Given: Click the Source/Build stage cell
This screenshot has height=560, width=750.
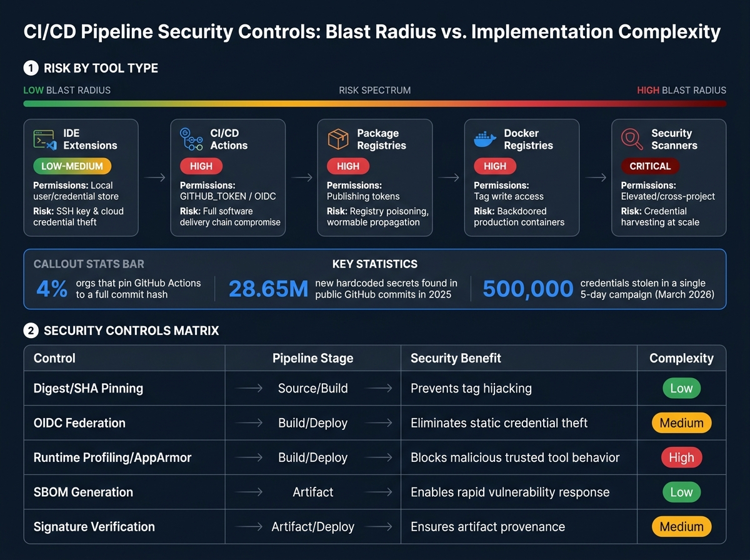Looking at the screenshot, I should [312, 388].
